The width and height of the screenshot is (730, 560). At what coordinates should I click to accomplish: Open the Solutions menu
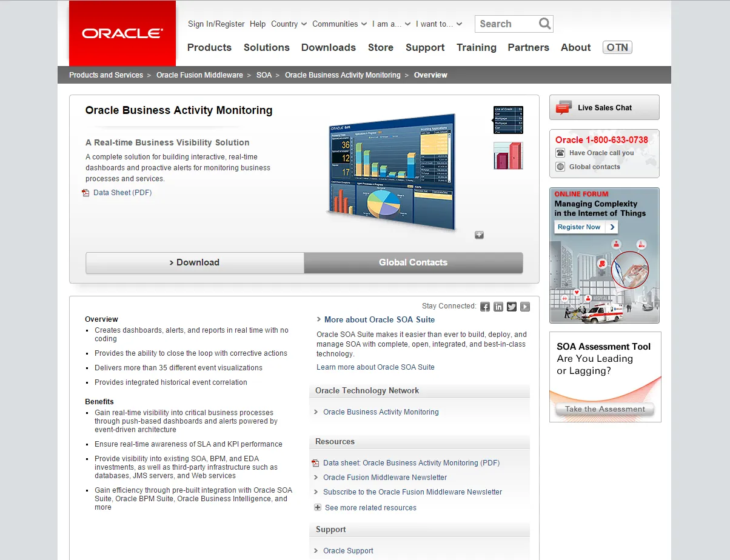(x=267, y=47)
